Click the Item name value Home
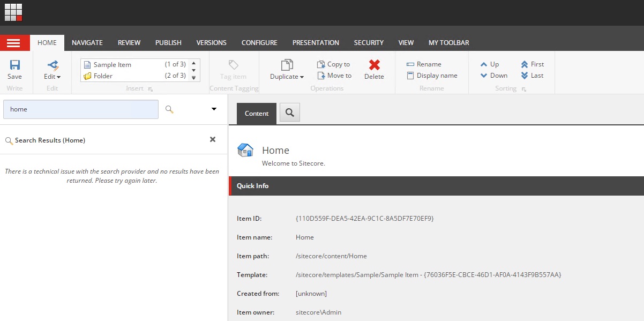The image size is (644, 321). point(305,237)
